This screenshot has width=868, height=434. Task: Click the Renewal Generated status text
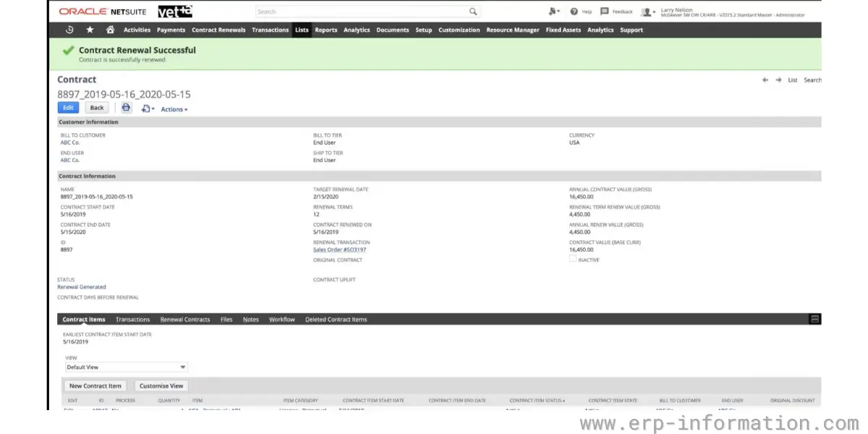pos(82,287)
